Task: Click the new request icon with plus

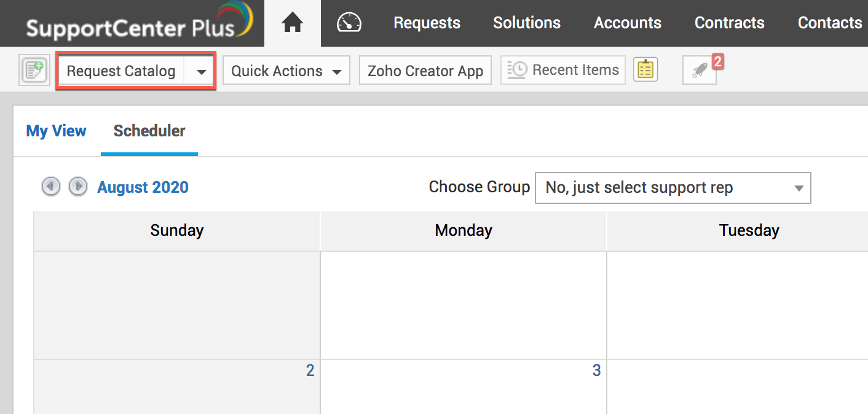Action: (34, 71)
